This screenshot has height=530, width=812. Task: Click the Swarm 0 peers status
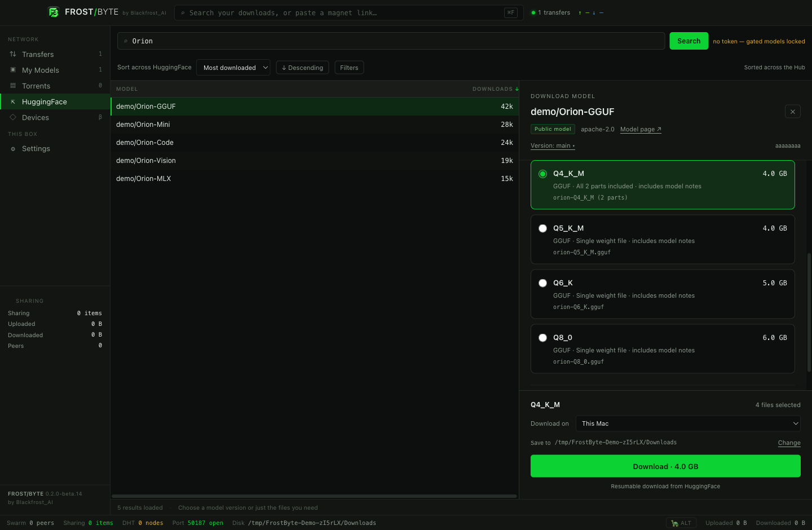[x=30, y=523]
